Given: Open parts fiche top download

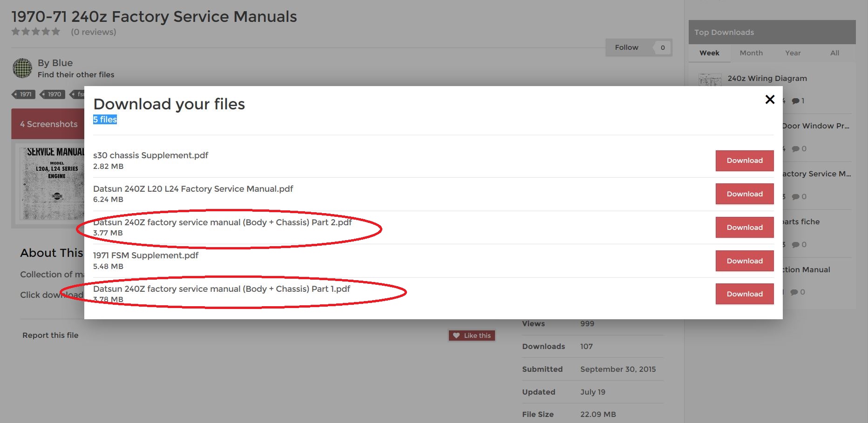Looking at the screenshot, I should [801, 222].
